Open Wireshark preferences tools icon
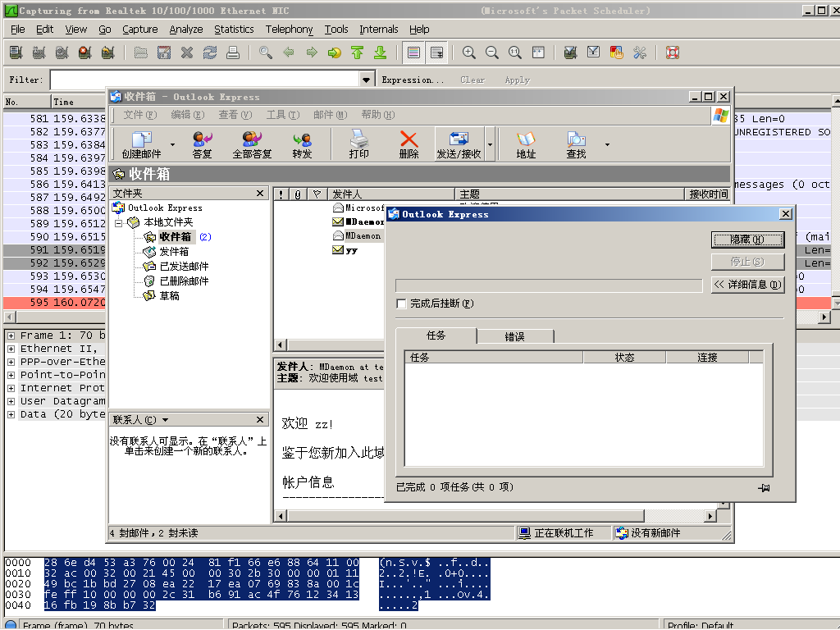Viewport: 840px width, 630px height. (640, 52)
